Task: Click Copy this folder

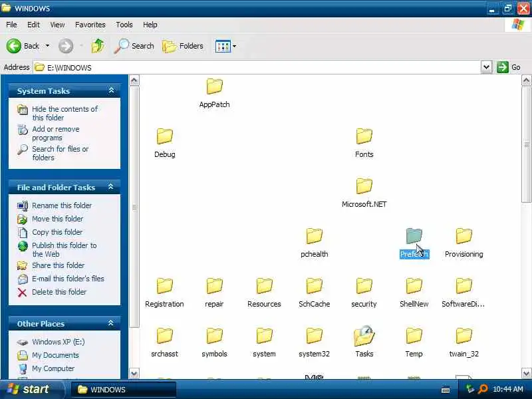Action: pyautogui.click(x=57, y=232)
